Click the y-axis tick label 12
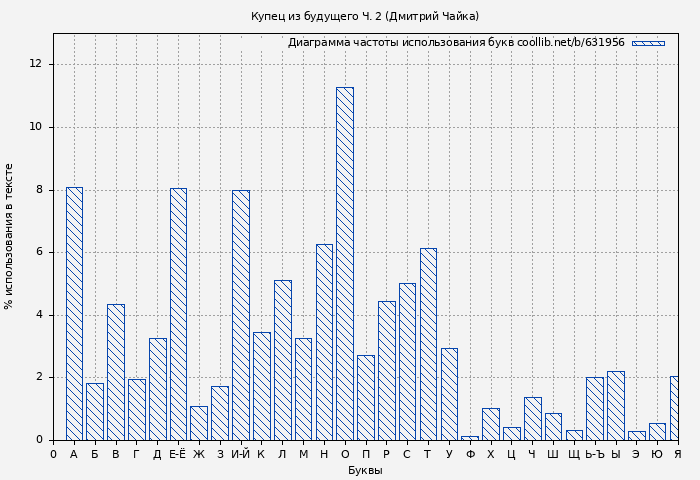Viewport: 700px width, 480px height. (x=36, y=64)
